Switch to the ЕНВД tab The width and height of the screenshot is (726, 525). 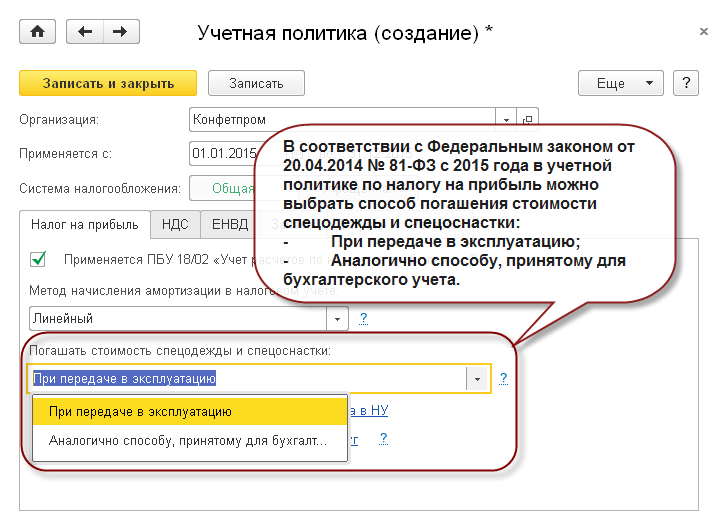pyautogui.click(x=230, y=225)
